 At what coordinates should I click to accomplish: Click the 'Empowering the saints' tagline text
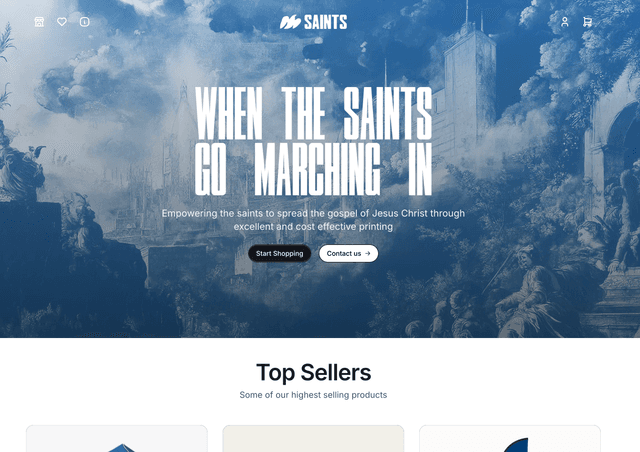tap(313, 220)
